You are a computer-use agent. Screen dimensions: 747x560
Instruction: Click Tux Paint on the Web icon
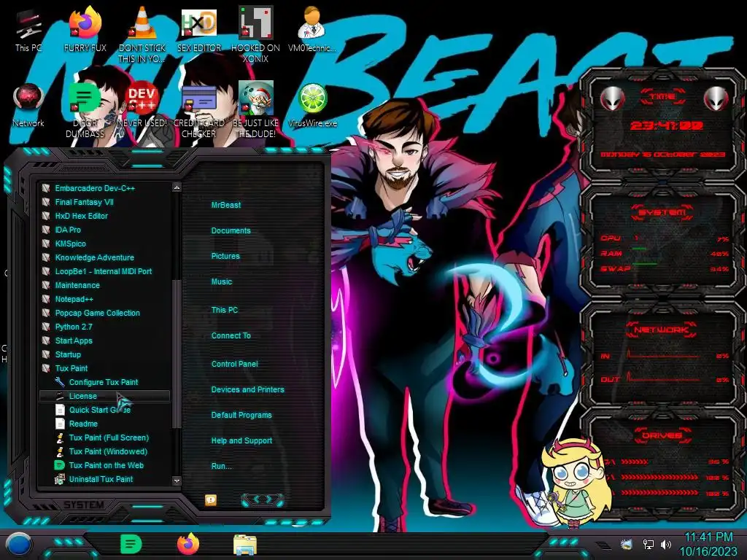[x=60, y=465]
